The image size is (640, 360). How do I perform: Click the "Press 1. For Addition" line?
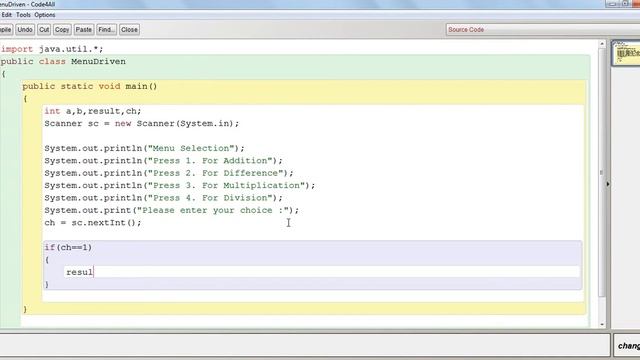tap(163, 160)
